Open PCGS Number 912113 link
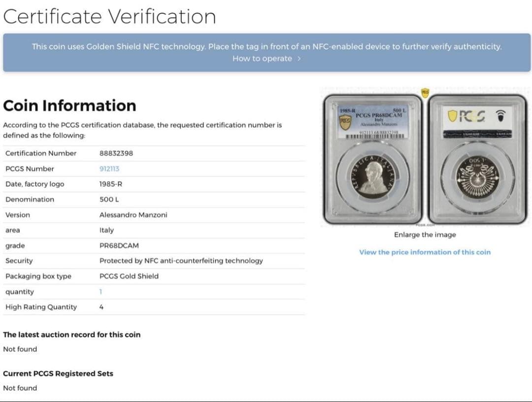This screenshot has width=532, height=402. (x=109, y=168)
